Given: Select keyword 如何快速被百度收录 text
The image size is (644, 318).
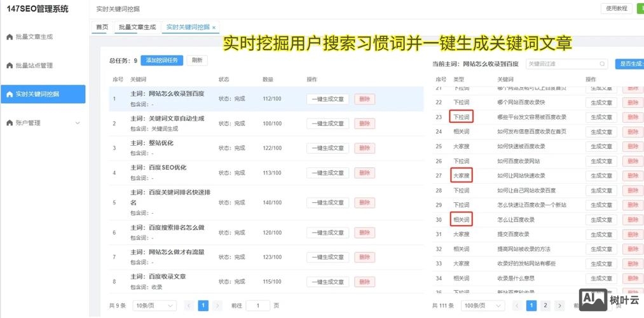Looking at the screenshot, I should pos(521,147).
